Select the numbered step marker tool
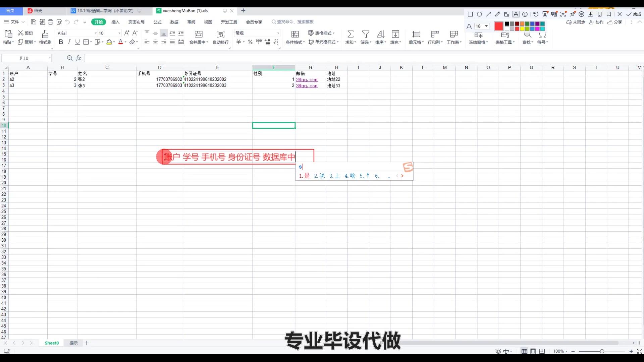The image size is (644, 362). click(x=525, y=14)
